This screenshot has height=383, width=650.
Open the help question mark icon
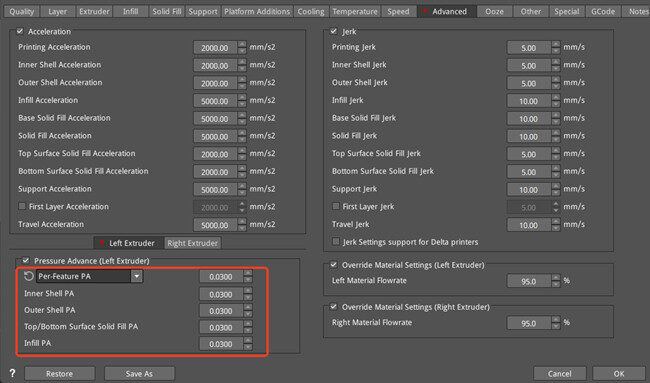click(x=12, y=373)
